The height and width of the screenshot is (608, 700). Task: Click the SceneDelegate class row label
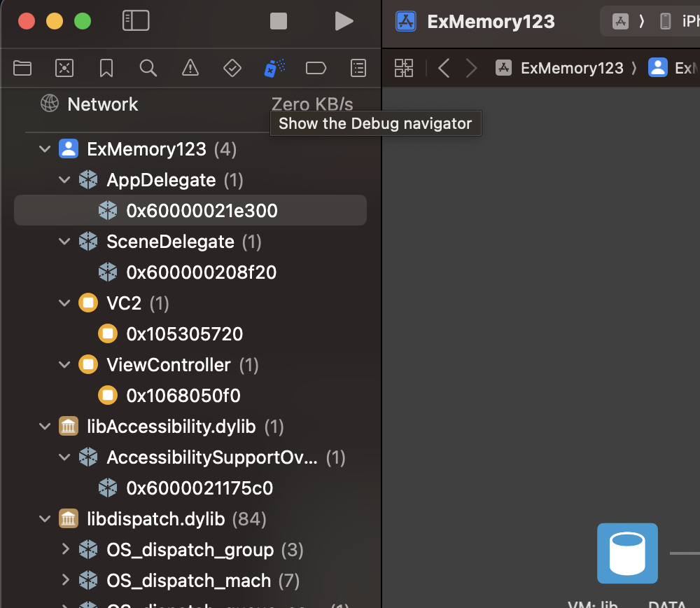171,242
